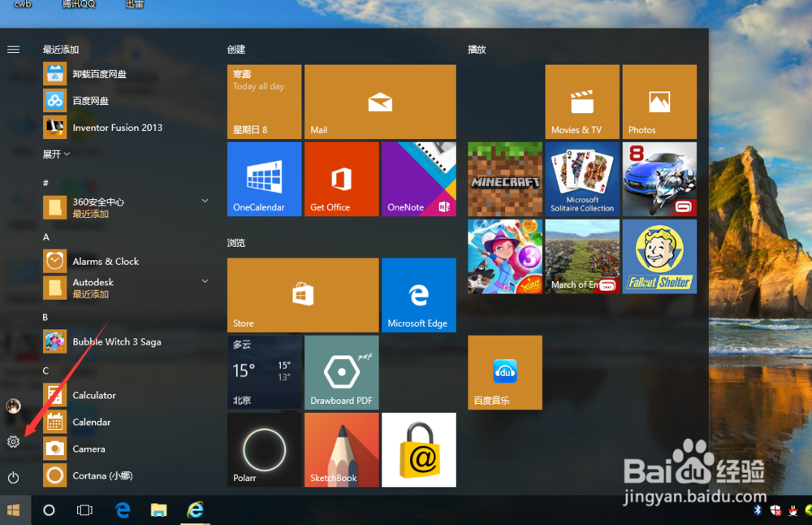Screen dimensions: 812x525
Task: Open the 百度音乐 tile
Action: (505, 372)
